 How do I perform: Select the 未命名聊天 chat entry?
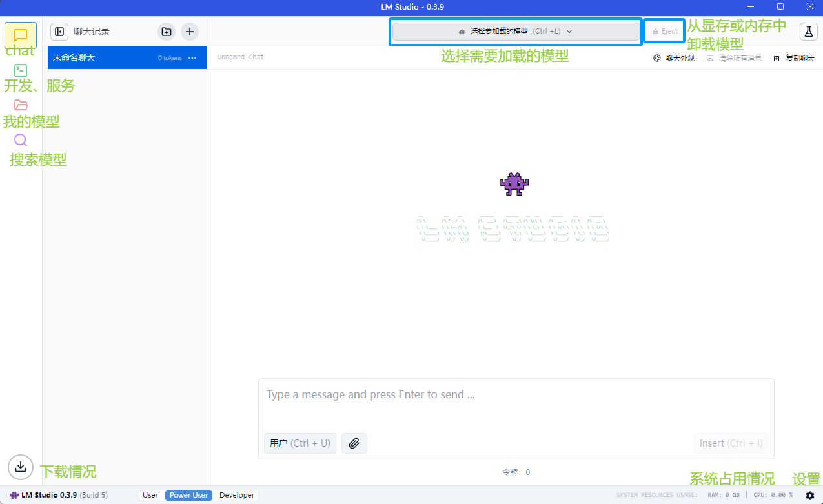[x=97, y=58]
